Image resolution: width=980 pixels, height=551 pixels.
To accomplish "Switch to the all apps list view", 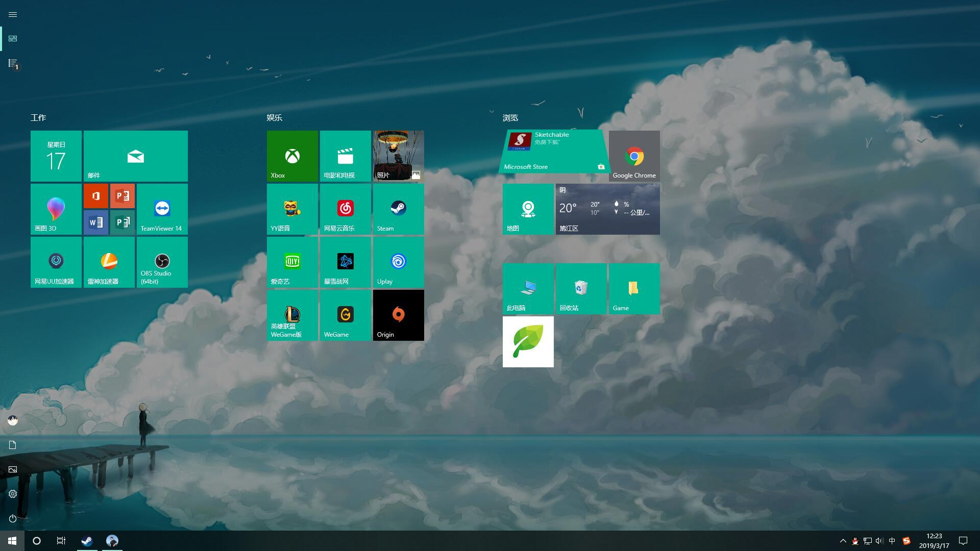I will (13, 63).
